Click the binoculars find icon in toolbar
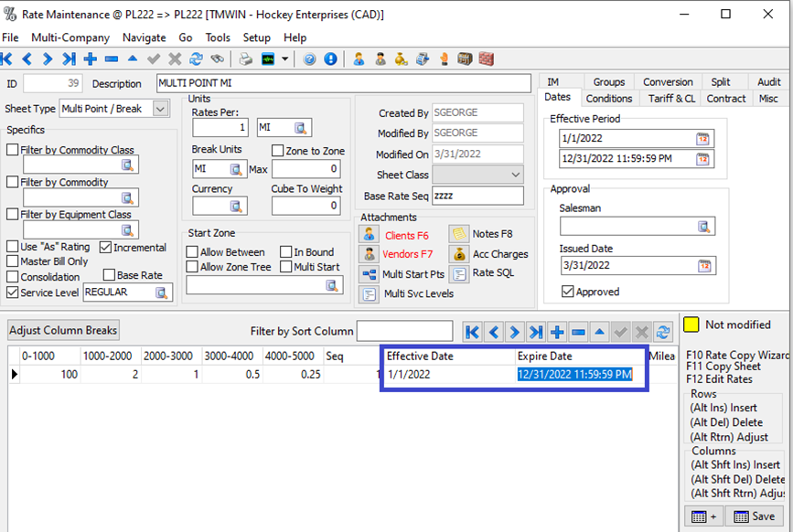 point(216,59)
